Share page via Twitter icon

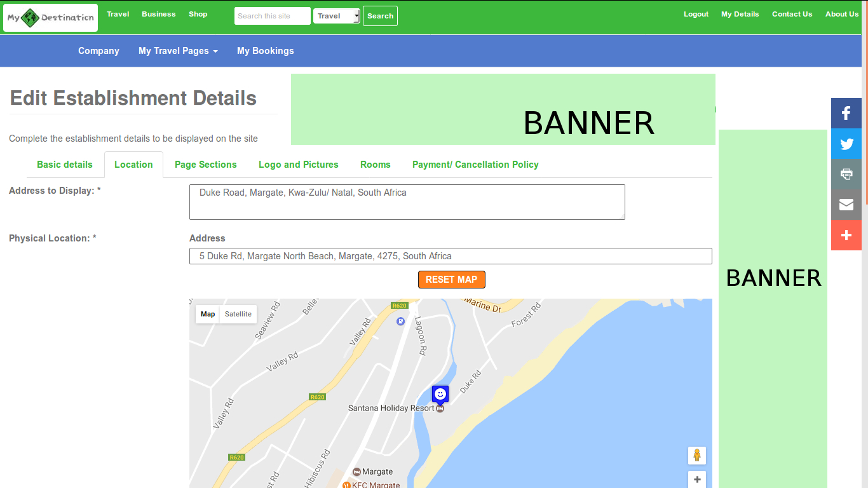[x=846, y=144]
